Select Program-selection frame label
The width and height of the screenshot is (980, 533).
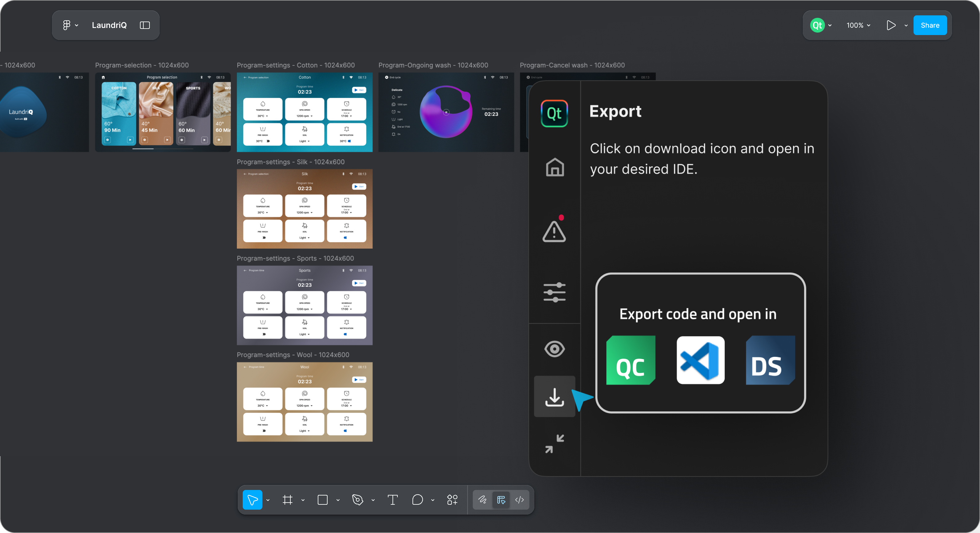[142, 65]
